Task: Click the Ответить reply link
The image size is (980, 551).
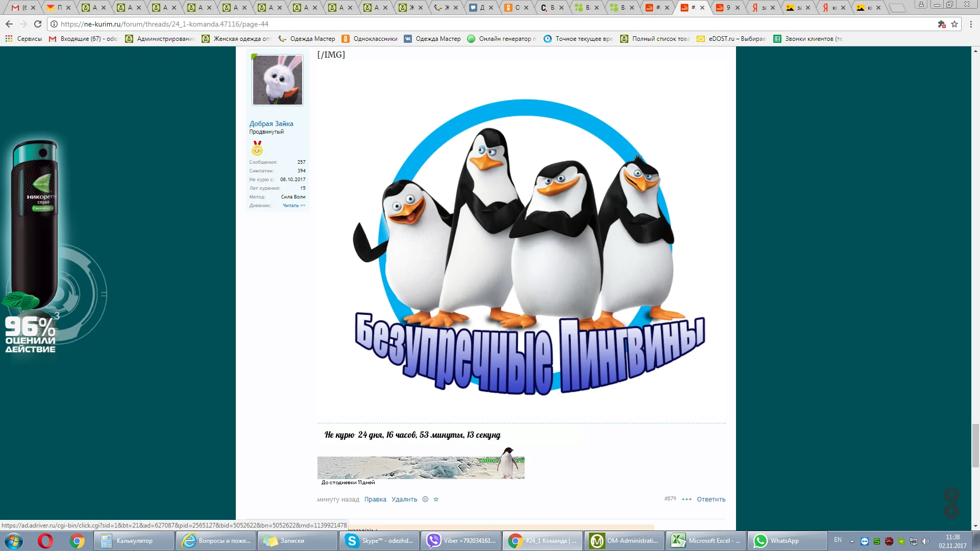Action: pyautogui.click(x=711, y=499)
